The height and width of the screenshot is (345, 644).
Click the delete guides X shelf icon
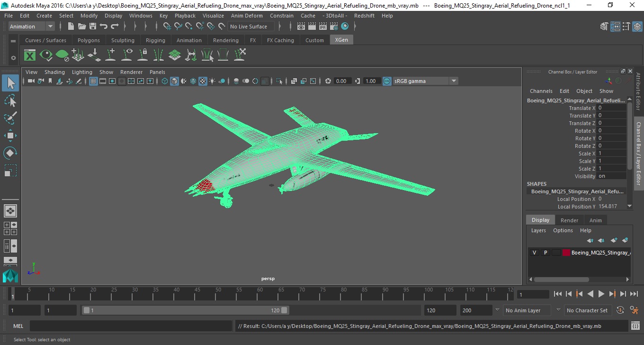coord(240,54)
